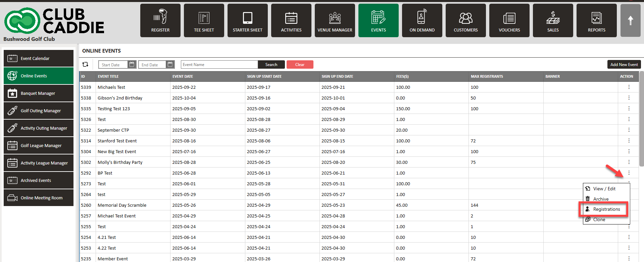Open the On Demand module
The image size is (644, 262).
tap(422, 20)
